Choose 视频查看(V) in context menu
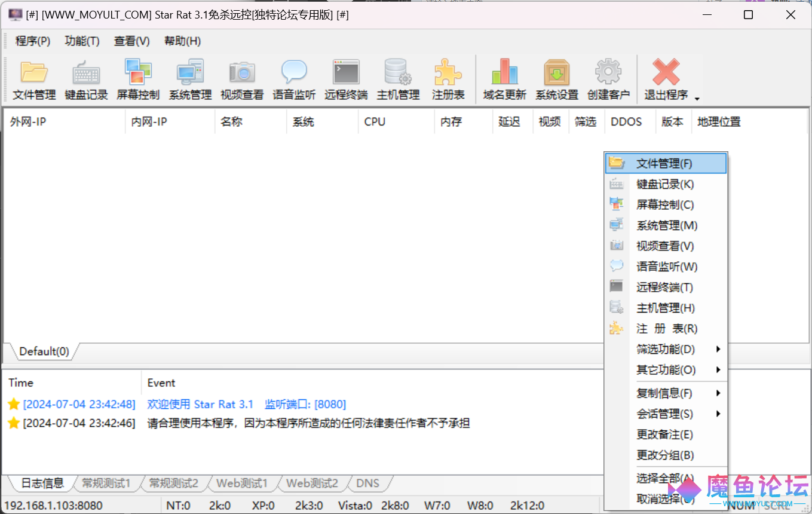Viewport: 812px width, 514px height. click(666, 246)
